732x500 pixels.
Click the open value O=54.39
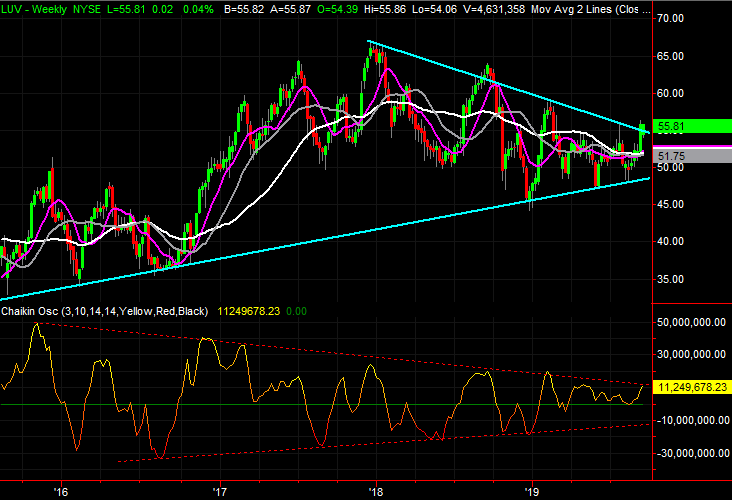tap(337, 9)
